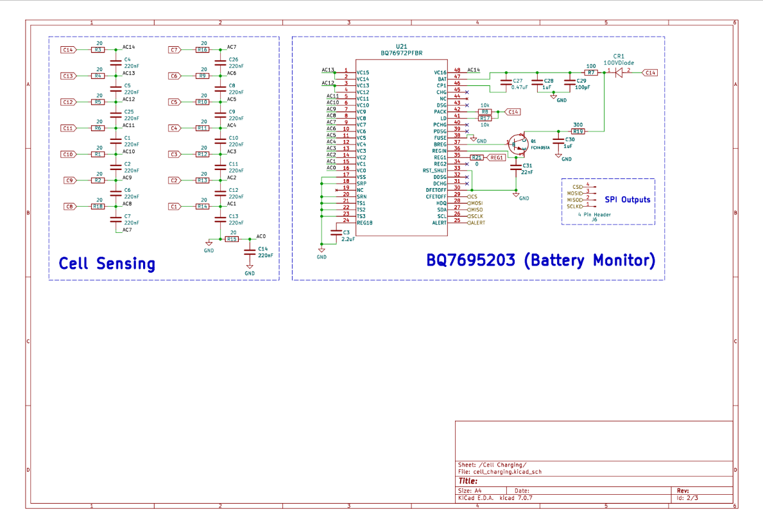Click the 'BQ7695203 (Battery Monitor)' title text
This screenshot has width=763, height=532.
(540, 261)
